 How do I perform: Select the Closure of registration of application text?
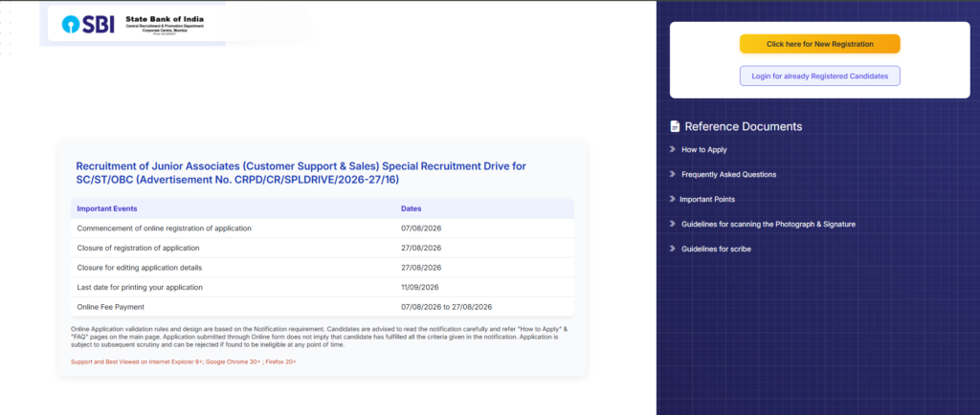tap(138, 248)
